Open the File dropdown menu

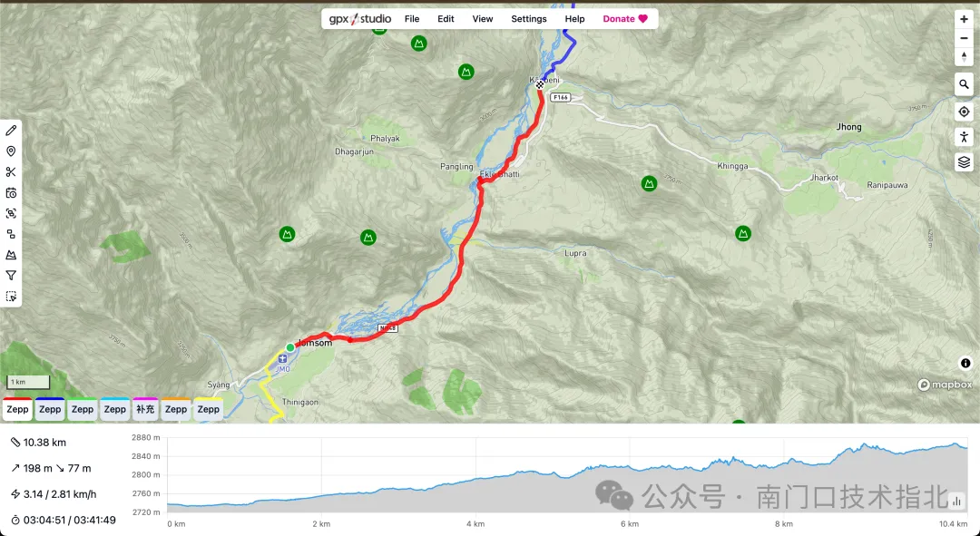pos(412,18)
